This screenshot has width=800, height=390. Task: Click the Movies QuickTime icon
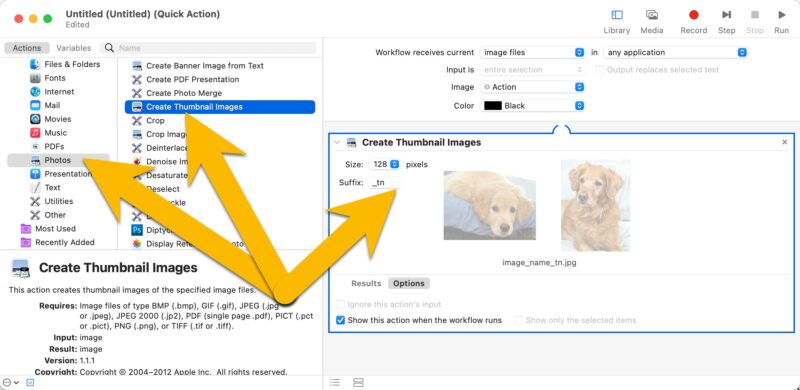pos(35,119)
